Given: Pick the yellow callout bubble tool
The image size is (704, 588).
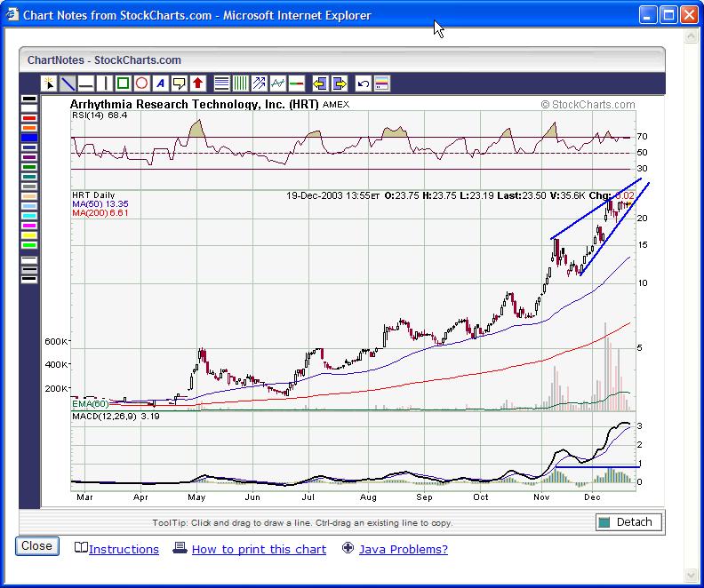Looking at the screenshot, I should point(180,83).
